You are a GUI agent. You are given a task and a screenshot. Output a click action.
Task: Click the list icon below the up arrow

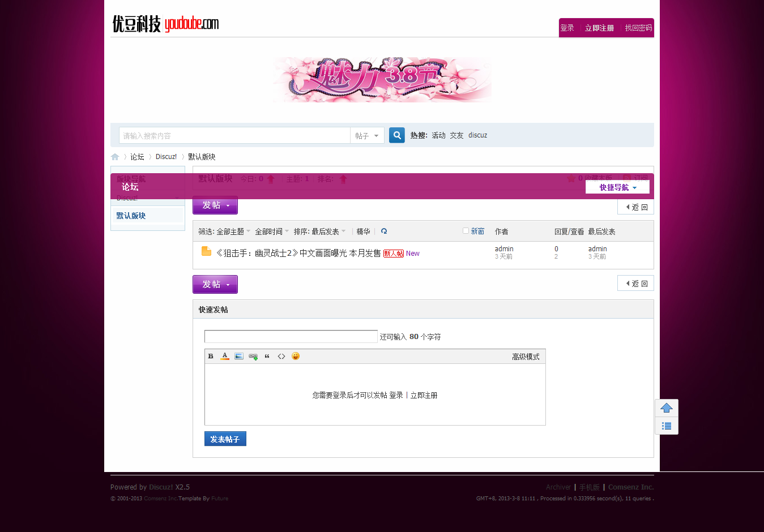click(667, 426)
